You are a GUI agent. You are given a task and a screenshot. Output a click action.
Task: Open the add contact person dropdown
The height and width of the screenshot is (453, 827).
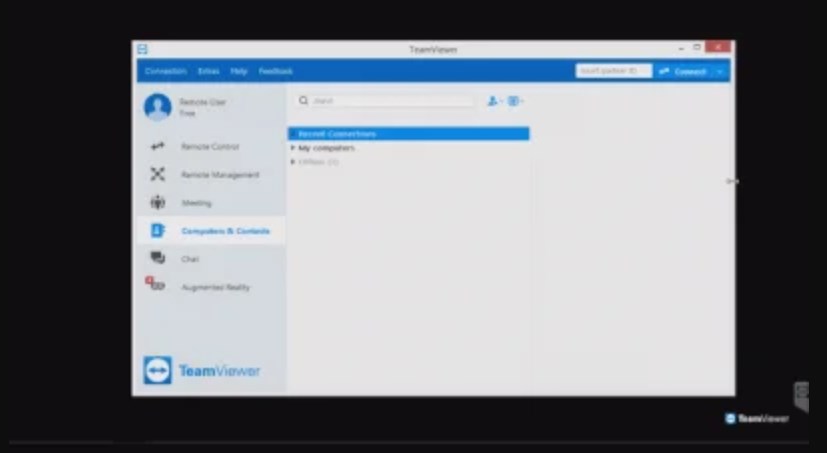(x=494, y=101)
